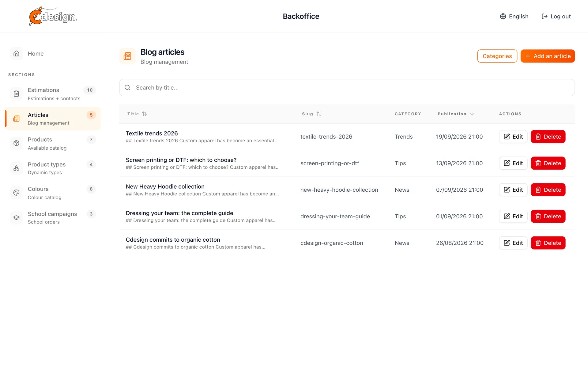
Task: Click the Products box icon
Action: [17, 143]
